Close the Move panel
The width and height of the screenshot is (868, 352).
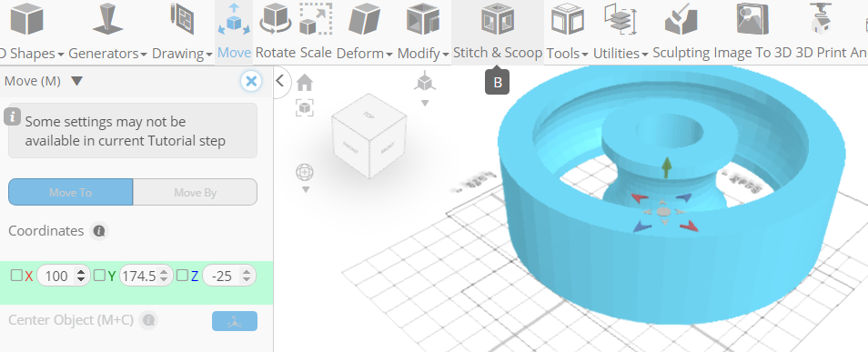[x=251, y=81]
